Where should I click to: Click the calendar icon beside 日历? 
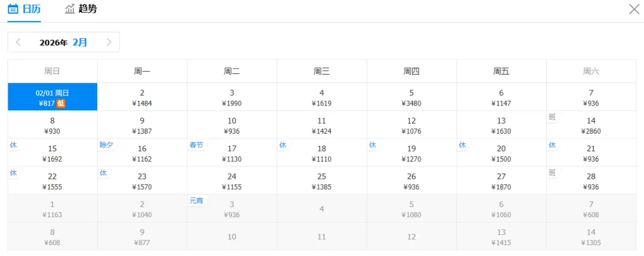click(x=13, y=9)
